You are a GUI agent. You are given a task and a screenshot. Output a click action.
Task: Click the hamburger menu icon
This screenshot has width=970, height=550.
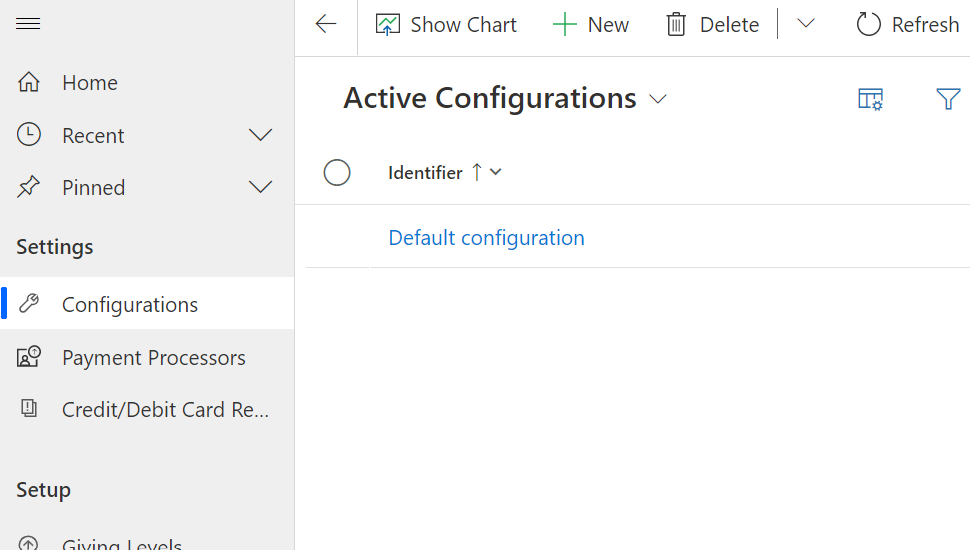pos(28,24)
